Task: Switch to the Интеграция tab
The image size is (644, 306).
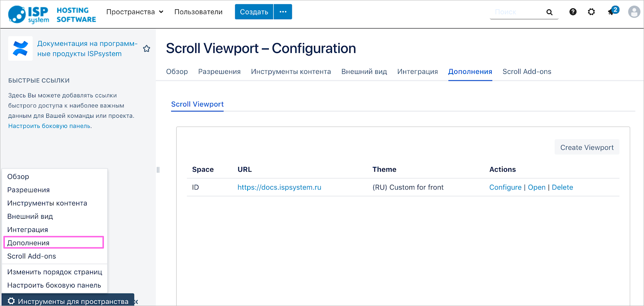Action: coord(417,72)
